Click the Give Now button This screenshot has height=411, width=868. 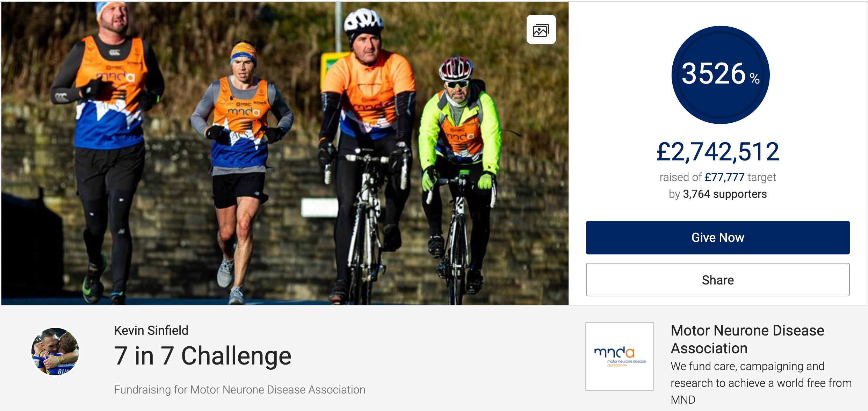click(717, 238)
